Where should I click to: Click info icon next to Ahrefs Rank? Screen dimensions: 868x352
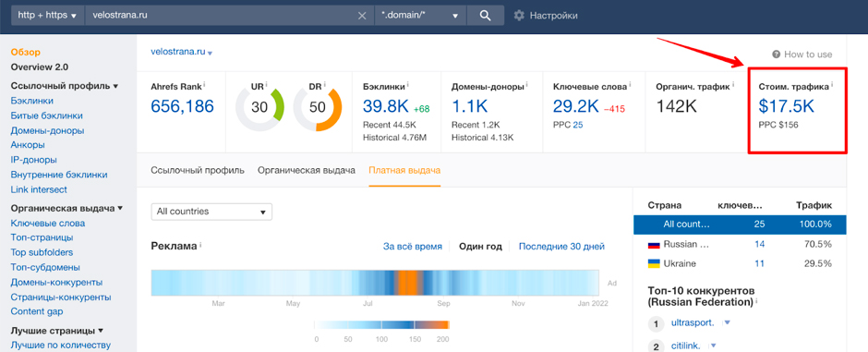click(204, 85)
